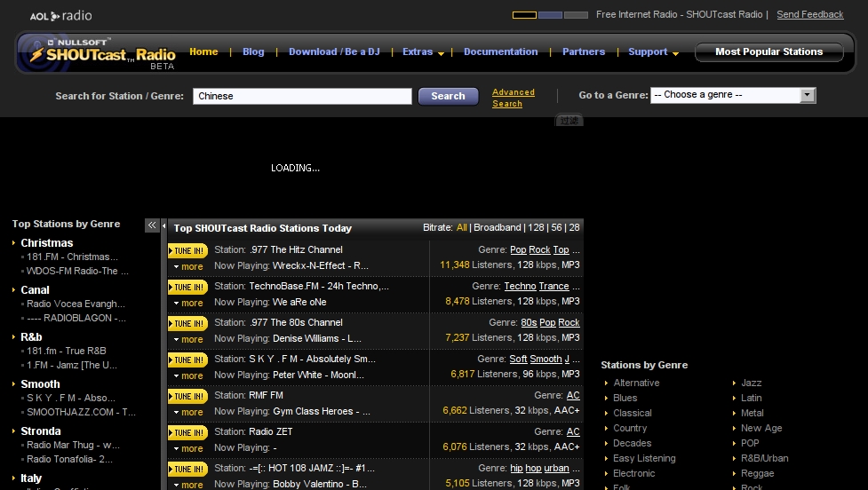Open Reggae in Stations by Genre
Image resolution: width=868 pixels, height=490 pixels.
point(757,473)
